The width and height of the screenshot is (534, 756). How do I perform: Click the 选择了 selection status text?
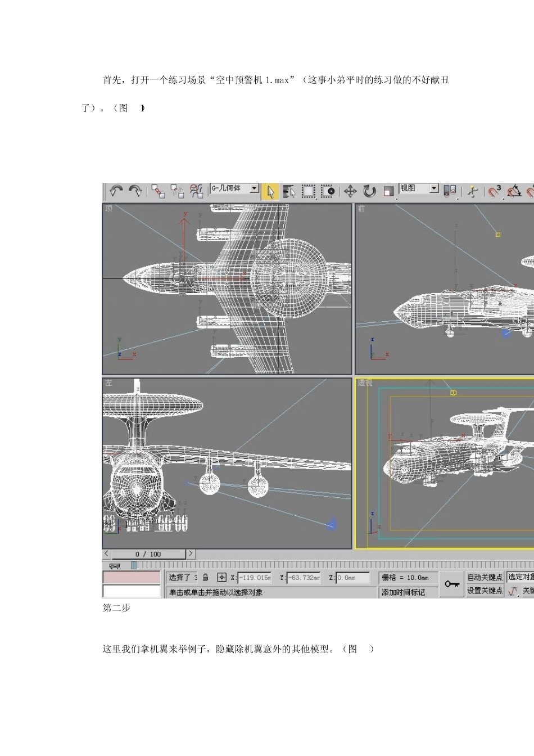(x=181, y=578)
